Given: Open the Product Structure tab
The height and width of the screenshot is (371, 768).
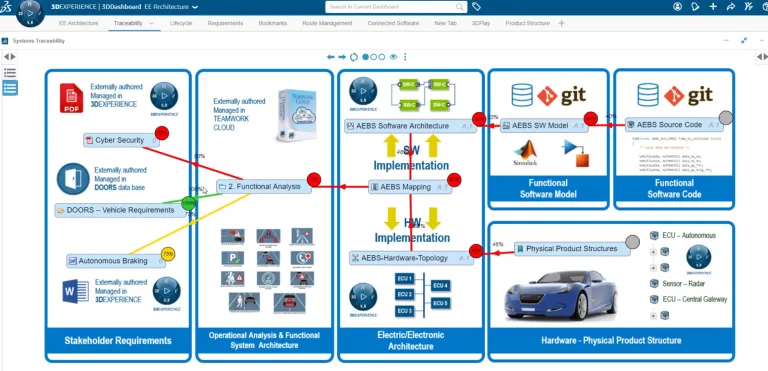Looking at the screenshot, I should pyautogui.click(x=528, y=23).
